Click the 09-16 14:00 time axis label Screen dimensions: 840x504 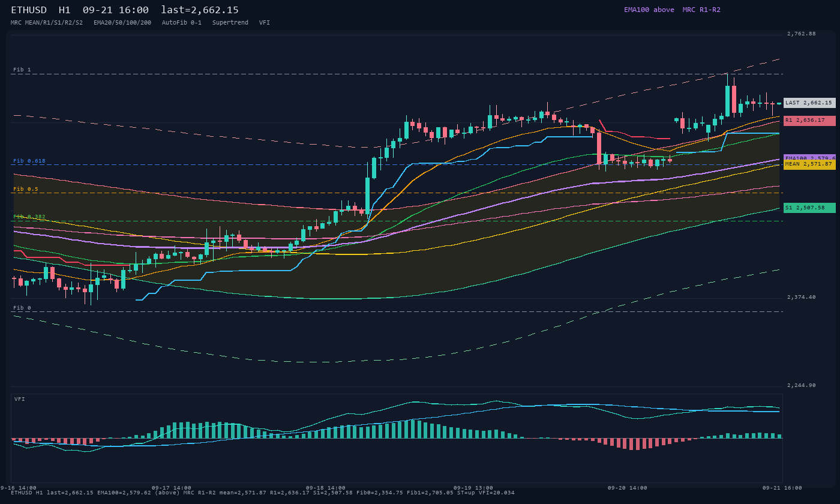coord(18,488)
